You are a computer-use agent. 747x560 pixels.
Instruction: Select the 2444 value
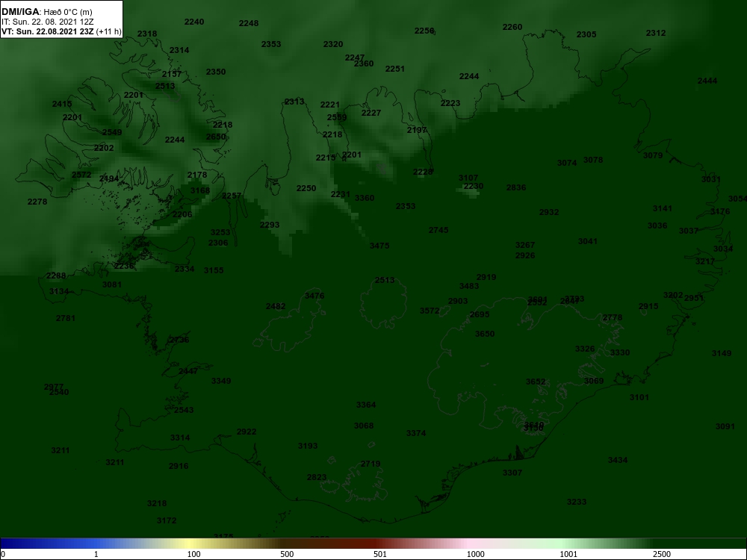coord(707,81)
